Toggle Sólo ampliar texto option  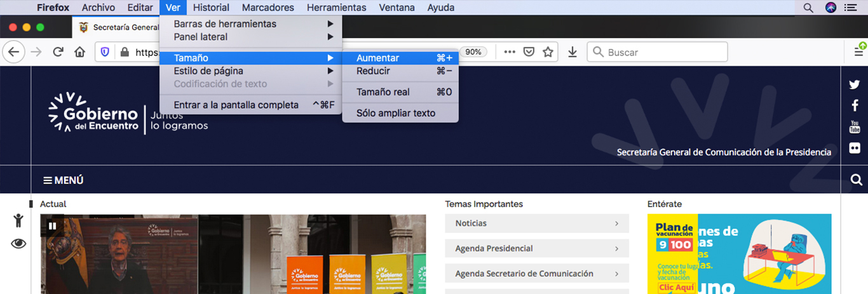[396, 113]
